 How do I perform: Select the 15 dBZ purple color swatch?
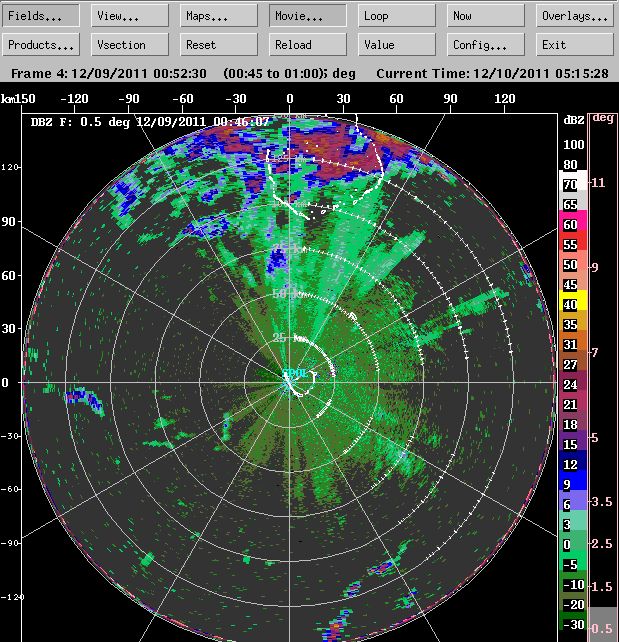click(x=573, y=441)
